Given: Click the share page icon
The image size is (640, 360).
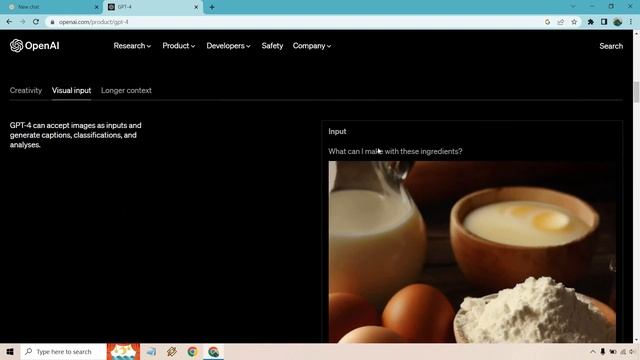Looking at the screenshot, I should pyautogui.click(x=561, y=22).
